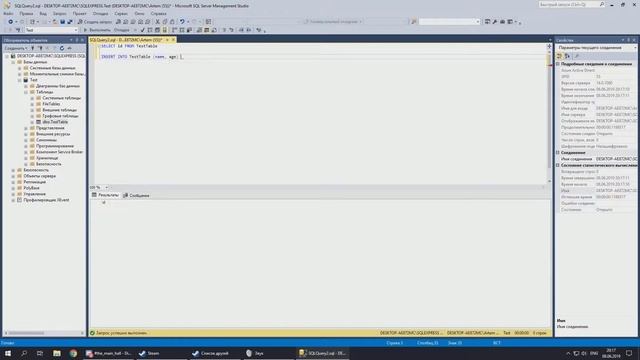Comment out the selected lines
Image resolution: width=640 pixels, height=360 pixels.
point(224,30)
